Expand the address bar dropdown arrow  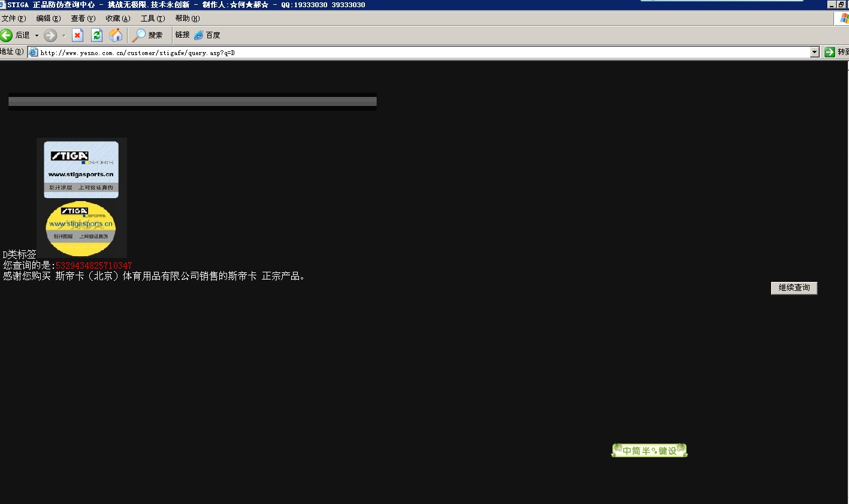(x=815, y=53)
